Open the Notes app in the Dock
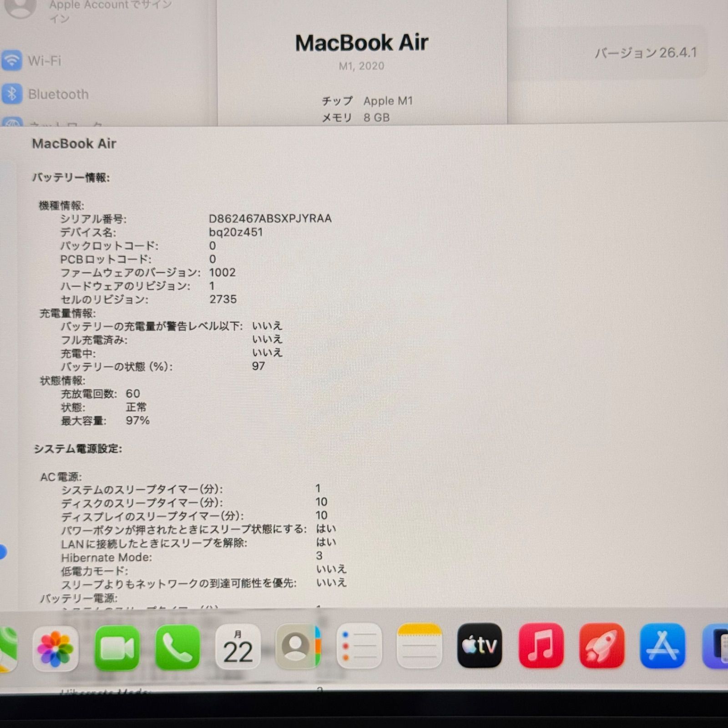This screenshot has height=728, width=728. tap(420, 646)
